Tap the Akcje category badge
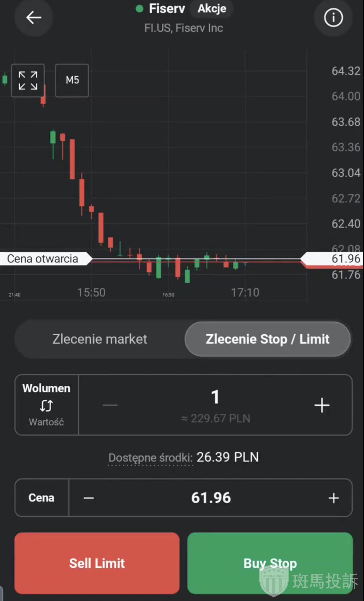Screen dimensions: 364x601 pyautogui.click(x=212, y=9)
